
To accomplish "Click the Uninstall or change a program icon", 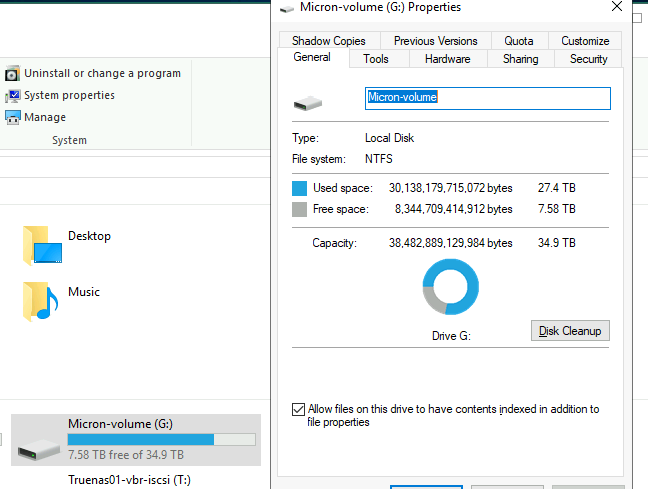I will coord(12,73).
